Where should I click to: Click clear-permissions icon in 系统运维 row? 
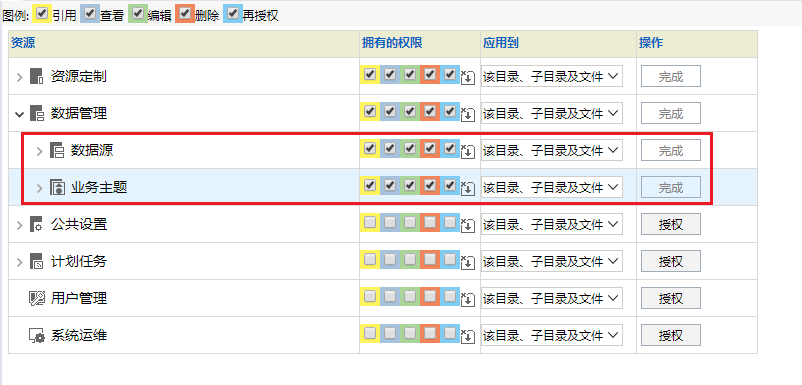[x=468, y=336]
